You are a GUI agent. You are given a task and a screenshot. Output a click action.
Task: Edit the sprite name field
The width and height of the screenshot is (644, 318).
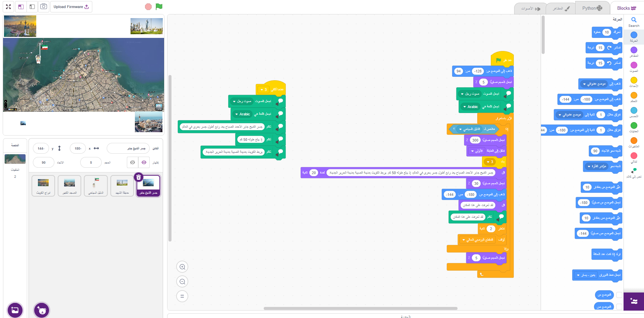[128, 148]
